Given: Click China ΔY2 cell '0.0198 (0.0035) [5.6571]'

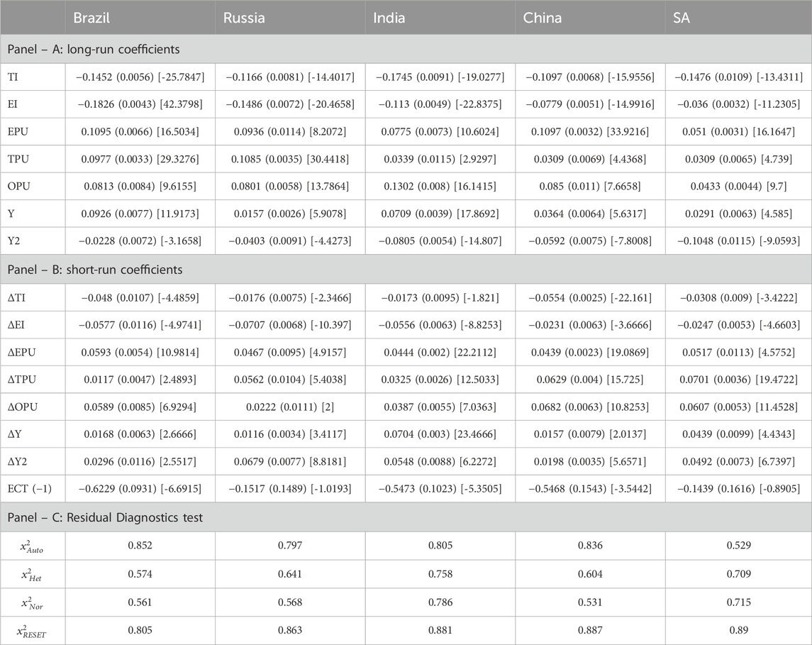Looking at the screenshot, I should pos(590,461).
